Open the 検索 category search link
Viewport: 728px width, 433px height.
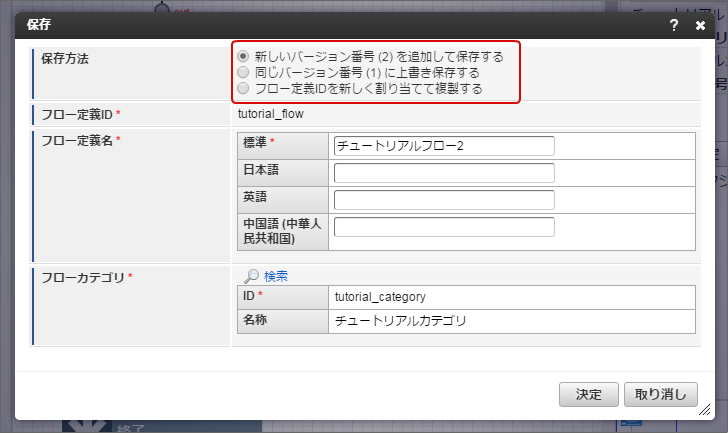pyautogui.click(x=276, y=276)
